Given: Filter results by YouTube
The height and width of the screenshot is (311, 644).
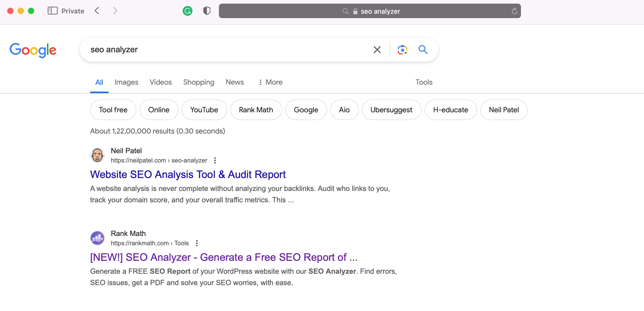Looking at the screenshot, I should 204,109.
